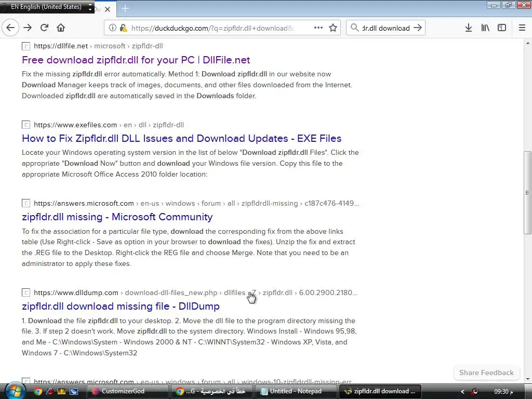Select EN English (United States) language bar
Image resolution: width=532 pixels, height=399 pixels.
pos(46,6)
